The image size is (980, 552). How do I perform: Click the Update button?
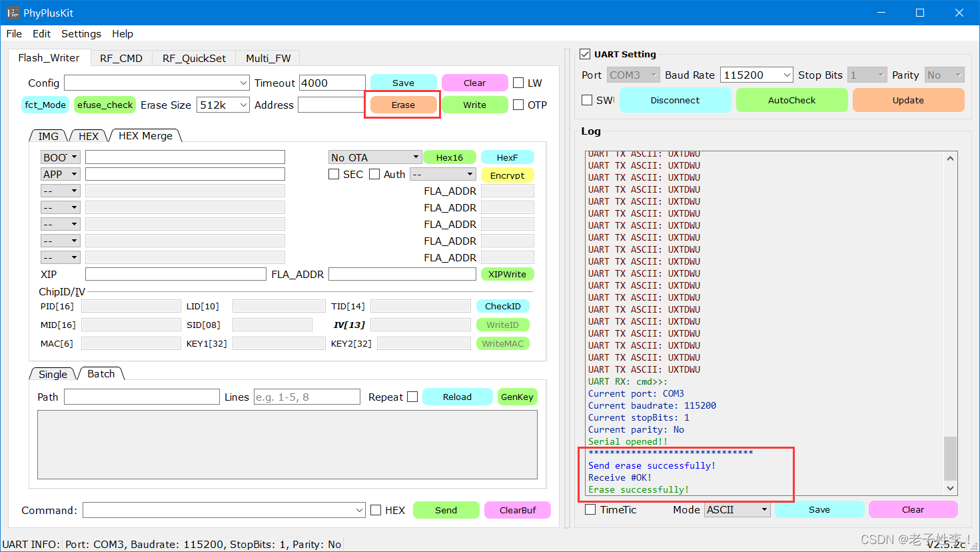tap(908, 100)
